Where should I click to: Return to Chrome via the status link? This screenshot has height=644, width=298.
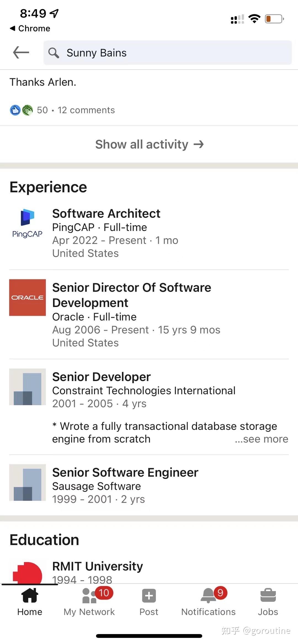coord(30,28)
